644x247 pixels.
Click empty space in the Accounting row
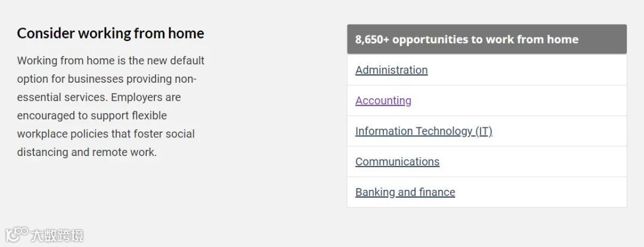(537, 101)
